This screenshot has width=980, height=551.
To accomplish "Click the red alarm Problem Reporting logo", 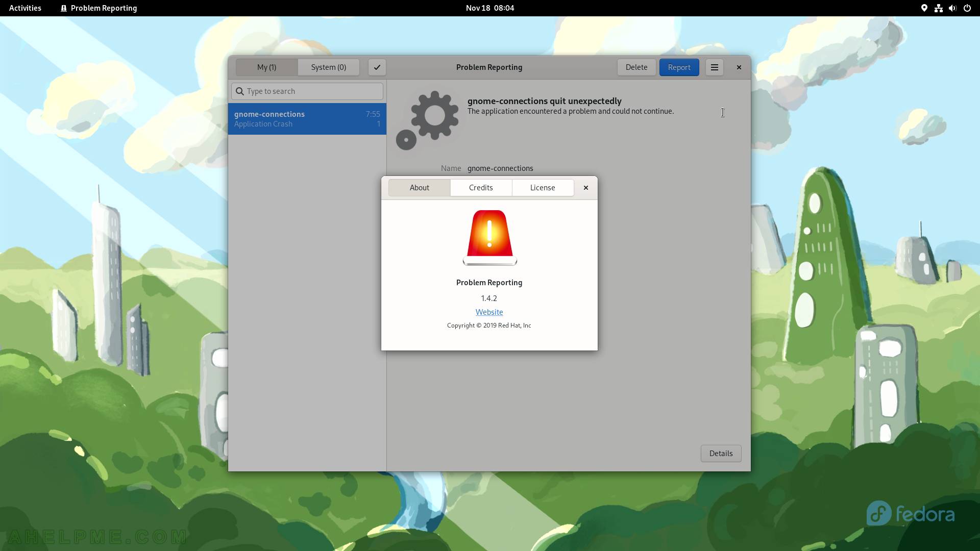I will (x=489, y=238).
